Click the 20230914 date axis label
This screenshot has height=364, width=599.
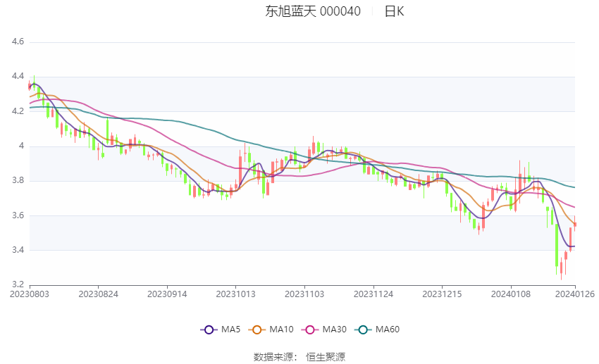coord(167,294)
